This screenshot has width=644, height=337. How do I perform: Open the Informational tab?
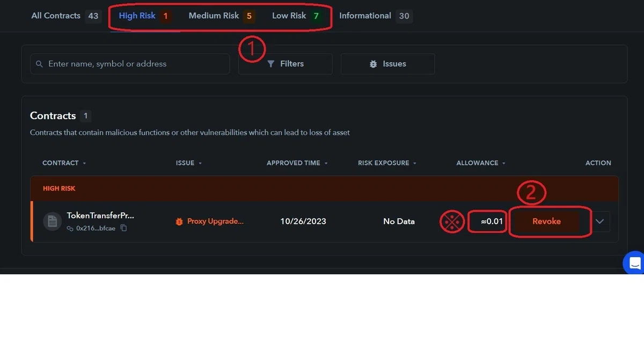click(375, 16)
